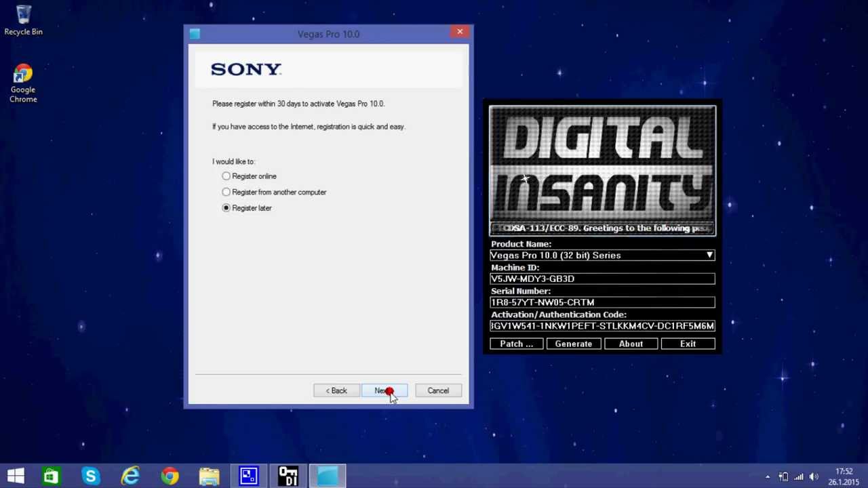Open Chrome from the taskbar
The height and width of the screenshot is (488, 868).
[x=170, y=476]
